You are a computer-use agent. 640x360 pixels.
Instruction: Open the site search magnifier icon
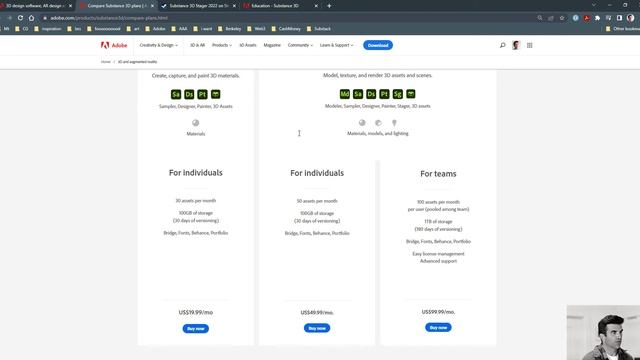pos(502,45)
